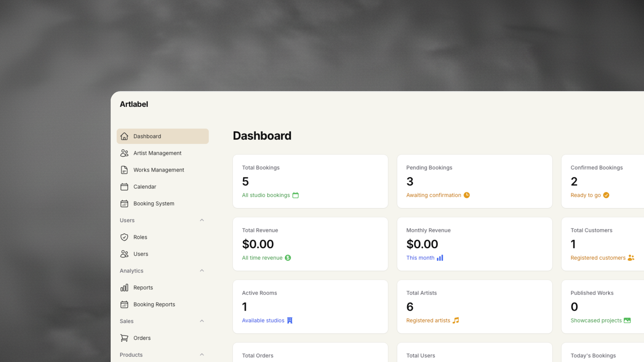This screenshot has width=644, height=362.
Task: Click the Registered customers link
Action: click(x=598, y=258)
